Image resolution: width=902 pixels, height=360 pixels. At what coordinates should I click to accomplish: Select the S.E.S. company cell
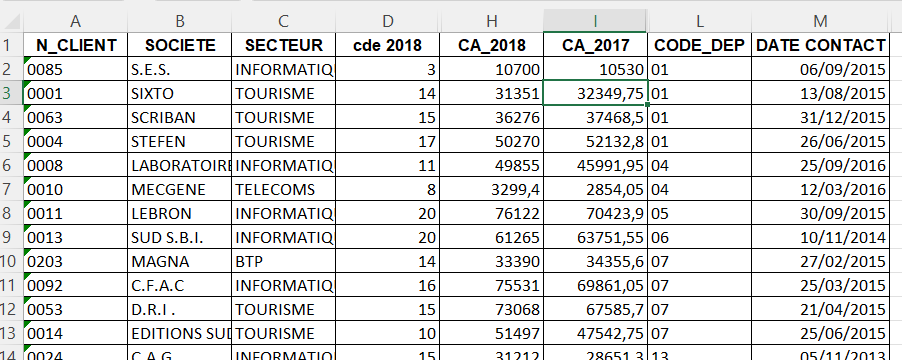[x=179, y=69]
